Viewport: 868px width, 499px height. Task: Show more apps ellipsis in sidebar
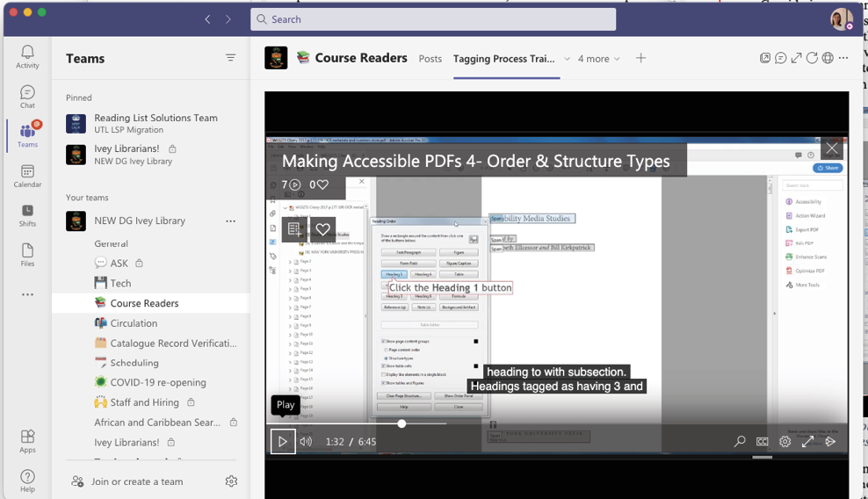(x=27, y=294)
